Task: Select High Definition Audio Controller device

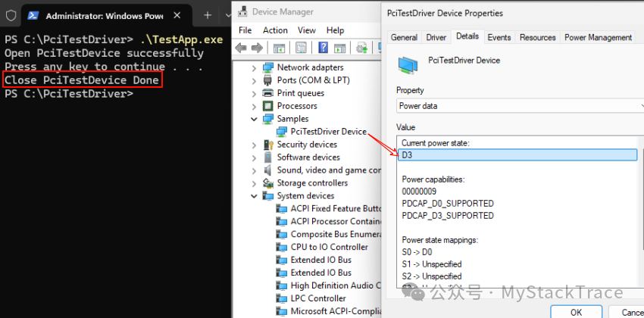Action: pyautogui.click(x=336, y=285)
